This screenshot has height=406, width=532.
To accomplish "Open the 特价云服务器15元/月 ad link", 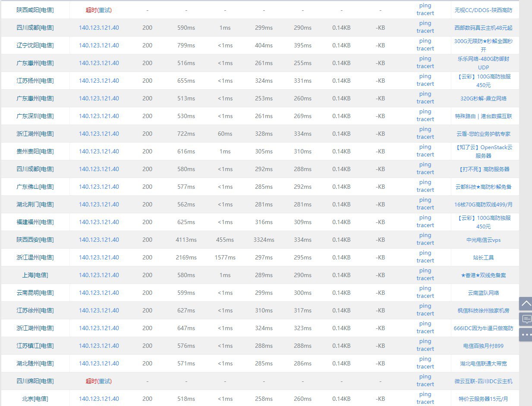I will tap(483, 399).
